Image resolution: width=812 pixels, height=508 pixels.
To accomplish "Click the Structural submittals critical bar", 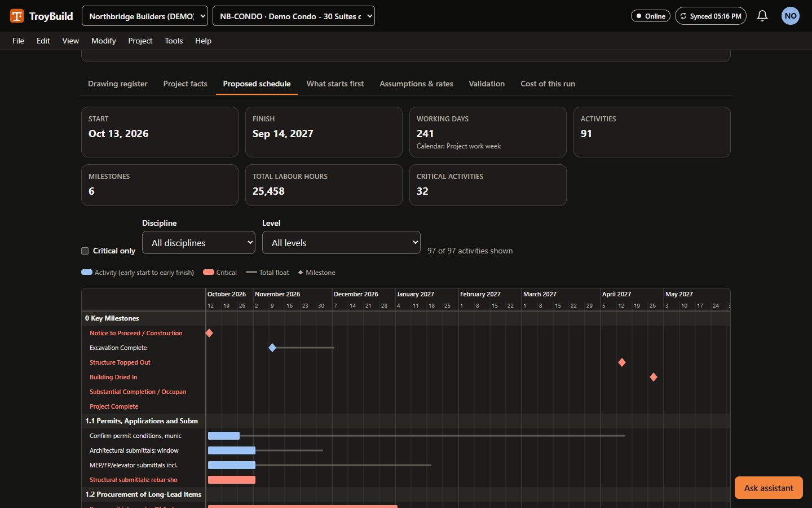I will click(x=232, y=480).
